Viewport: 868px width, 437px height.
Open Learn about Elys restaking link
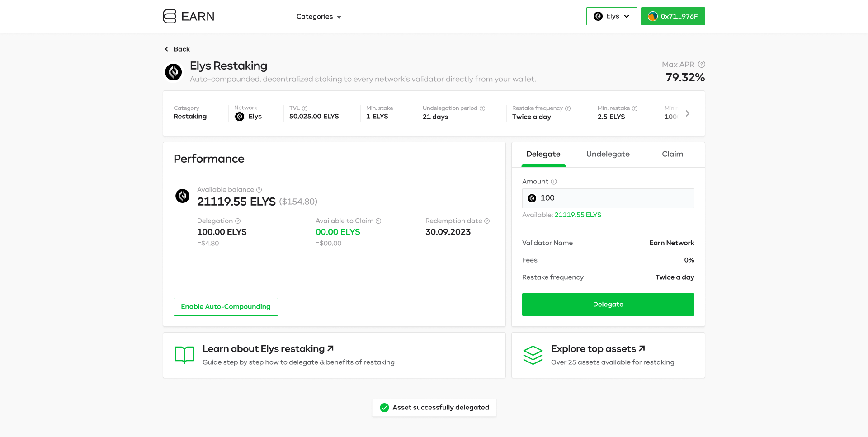pyautogui.click(x=268, y=349)
